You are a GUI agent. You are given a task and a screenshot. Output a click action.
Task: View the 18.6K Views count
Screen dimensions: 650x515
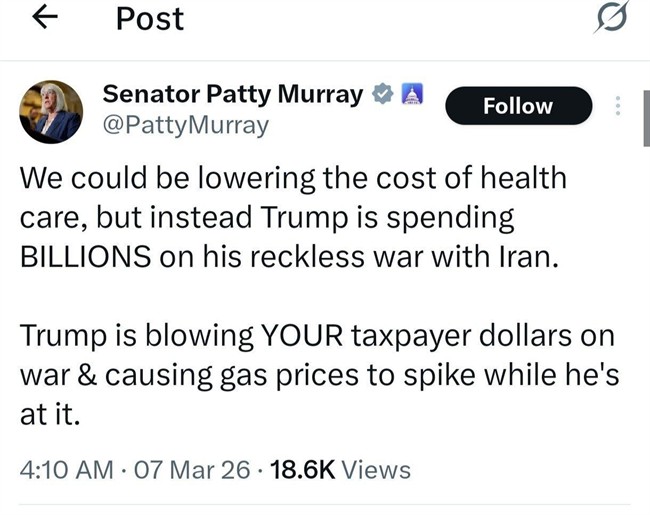pyautogui.click(x=338, y=469)
